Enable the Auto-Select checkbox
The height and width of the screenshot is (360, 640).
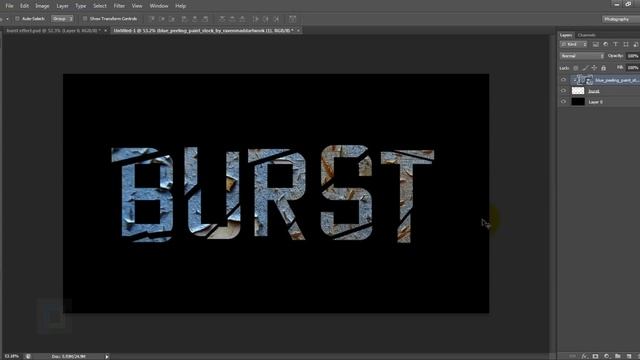17,19
